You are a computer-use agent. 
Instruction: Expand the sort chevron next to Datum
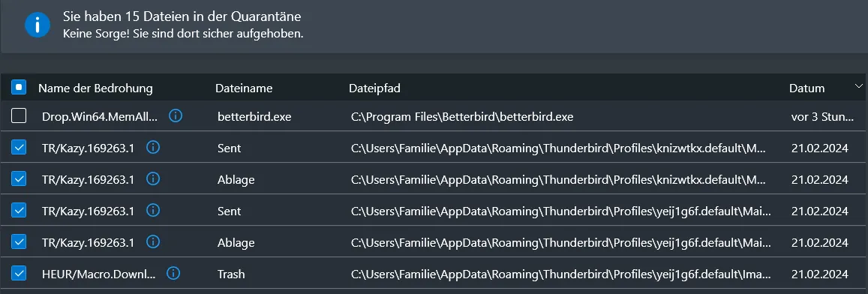pos(858,85)
